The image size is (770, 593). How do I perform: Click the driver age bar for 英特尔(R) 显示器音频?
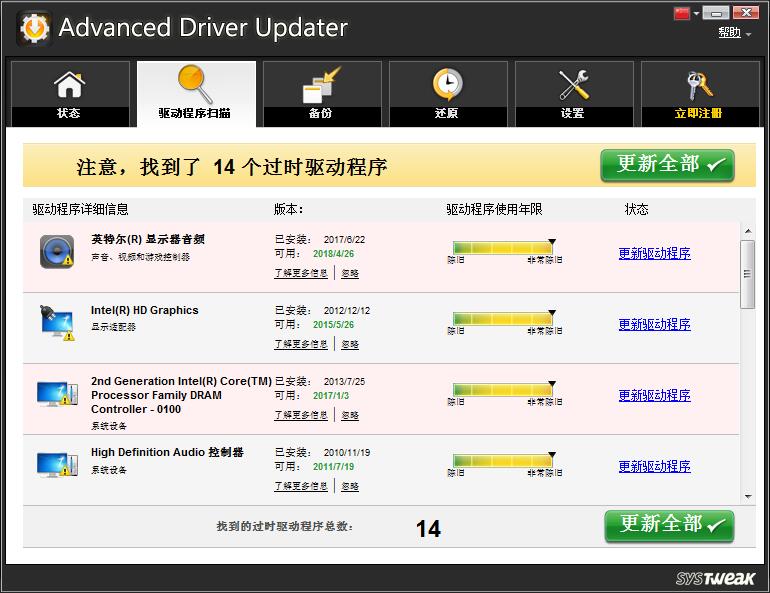pyautogui.click(x=503, y=248)
